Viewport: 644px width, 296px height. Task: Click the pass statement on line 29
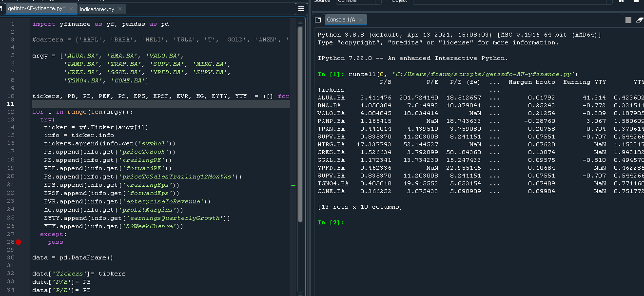(56, 242)
